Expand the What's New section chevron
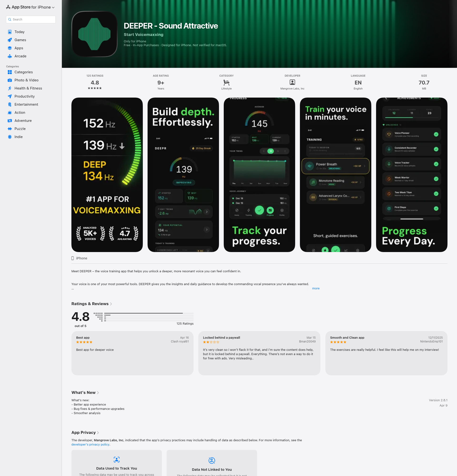The width and height of the screenshot is (457, 476). (98, 393)
